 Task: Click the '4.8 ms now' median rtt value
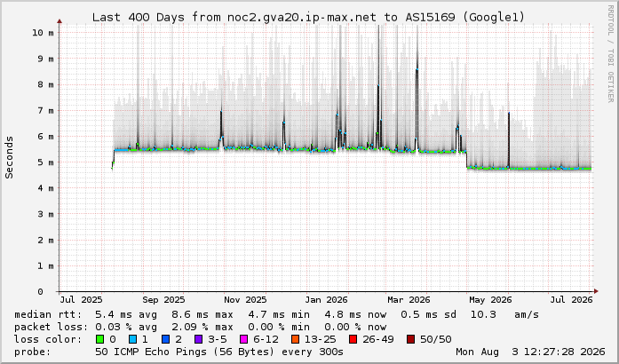coord(355,314)
